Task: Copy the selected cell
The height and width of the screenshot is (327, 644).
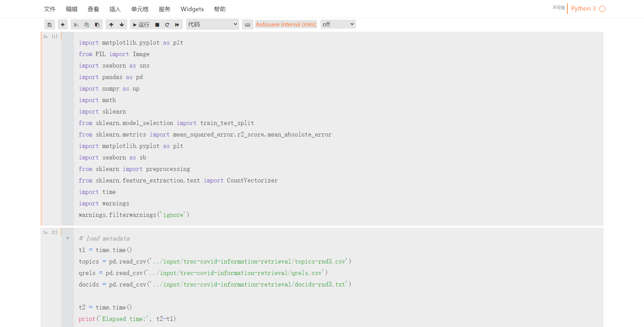Action: tap(86, 24)
